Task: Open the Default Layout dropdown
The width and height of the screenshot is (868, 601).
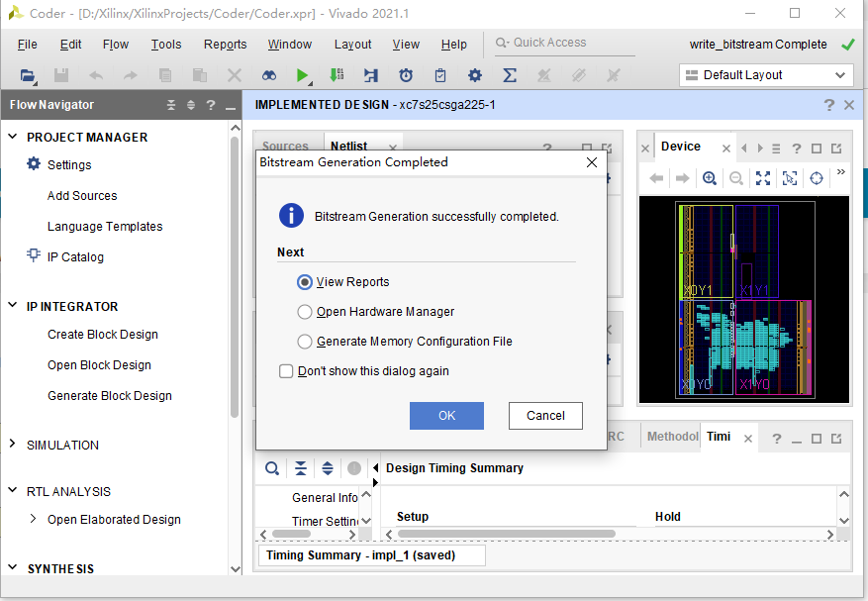Action: (x=766, y=75)
